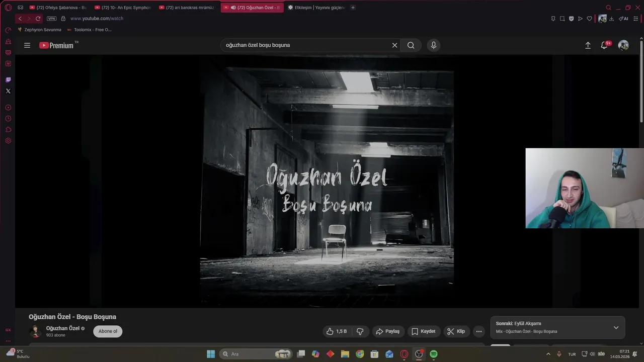Screen dimensions: 644x362
Task: Switch to the arı barokras tab
Action: pos(187,8)
